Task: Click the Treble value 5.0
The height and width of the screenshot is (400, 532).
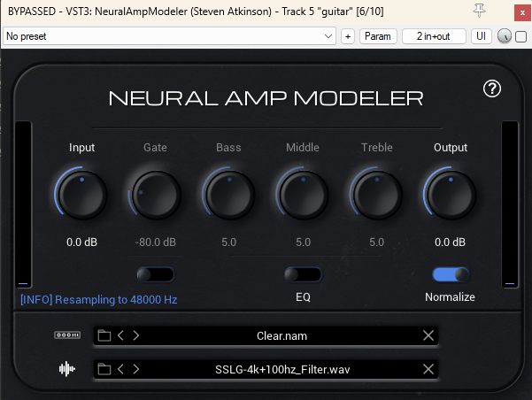Action: pos(376,242)
